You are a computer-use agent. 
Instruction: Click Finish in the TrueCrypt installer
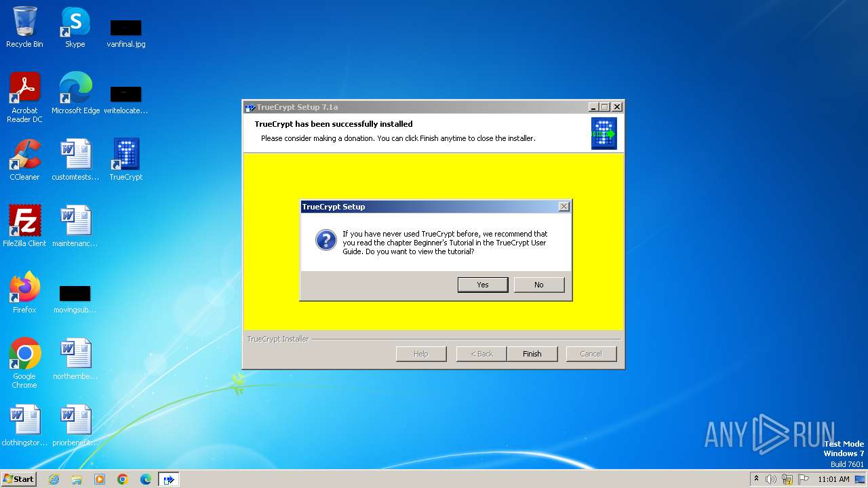[532, 354]
